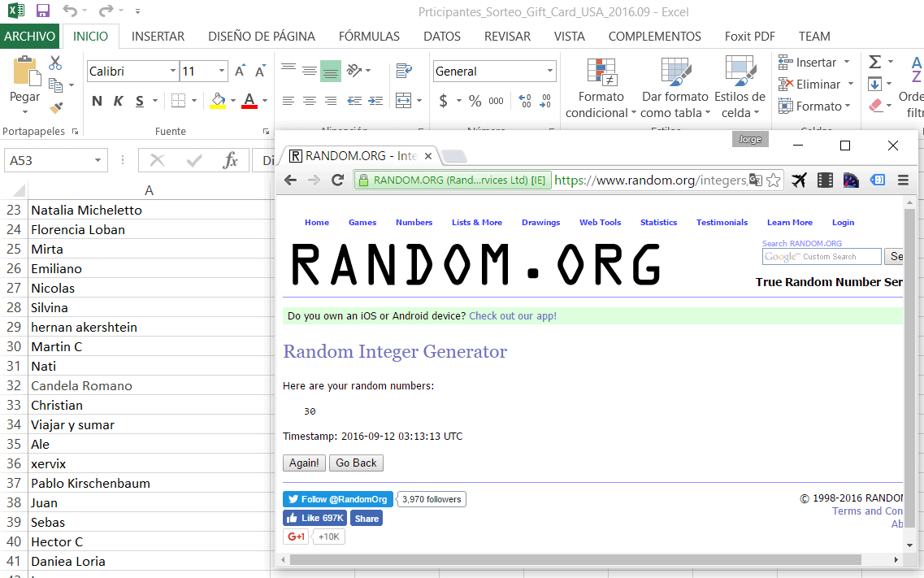Open the Games link on Random.org
This screenshot has height=578, width=924.
[x=362, y=222]
